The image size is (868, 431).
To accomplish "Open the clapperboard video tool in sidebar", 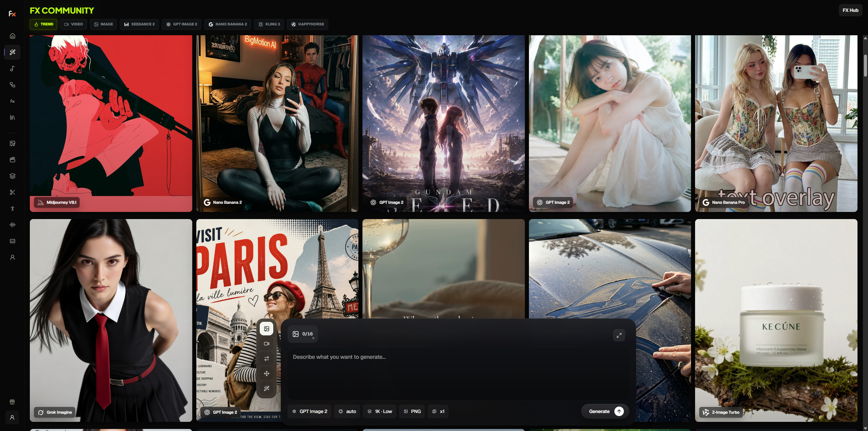I will (13, 160).
